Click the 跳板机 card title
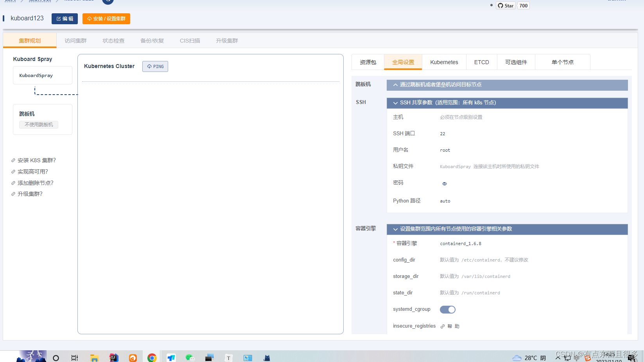The height and width of the screenshot is (362, 644). [x=27, y=114]
